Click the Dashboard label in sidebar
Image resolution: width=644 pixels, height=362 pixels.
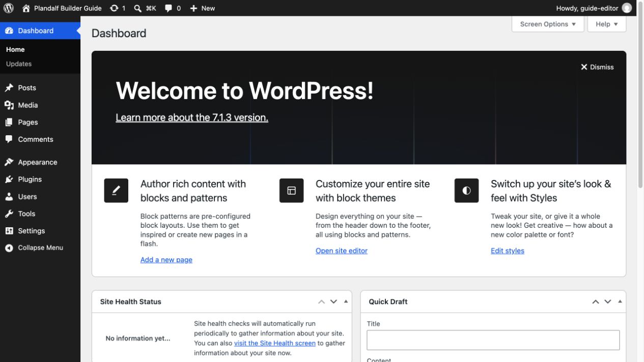pos(36,31)
